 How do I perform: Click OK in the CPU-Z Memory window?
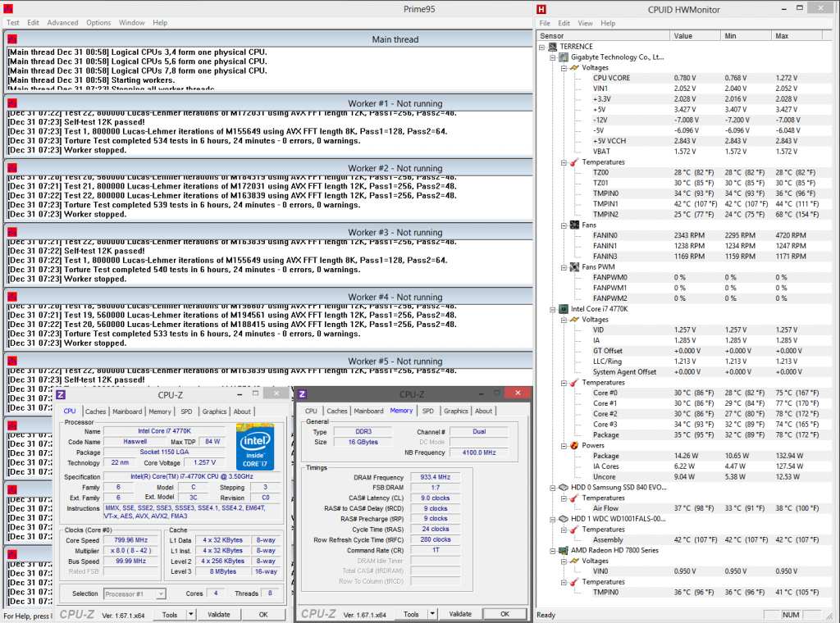point(504,614)
